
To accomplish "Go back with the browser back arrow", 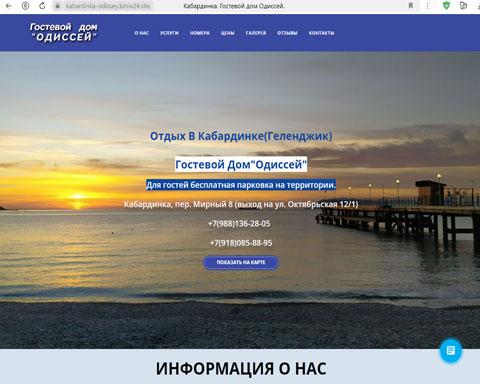I will [x=9, y=6].
